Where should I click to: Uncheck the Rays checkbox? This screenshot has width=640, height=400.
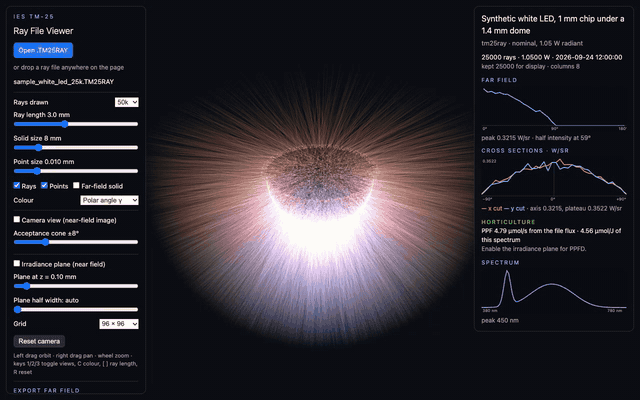[17, 185]
